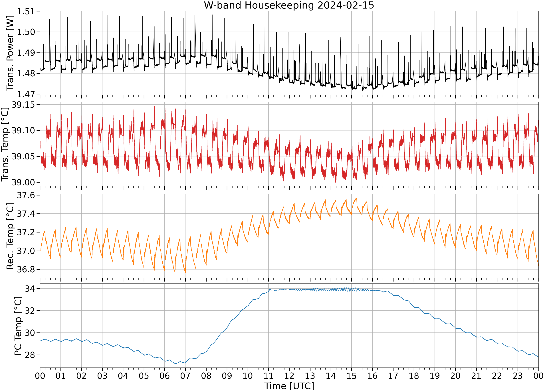Select the 23 hour tick label
The image size is (545, 392).
518,376
